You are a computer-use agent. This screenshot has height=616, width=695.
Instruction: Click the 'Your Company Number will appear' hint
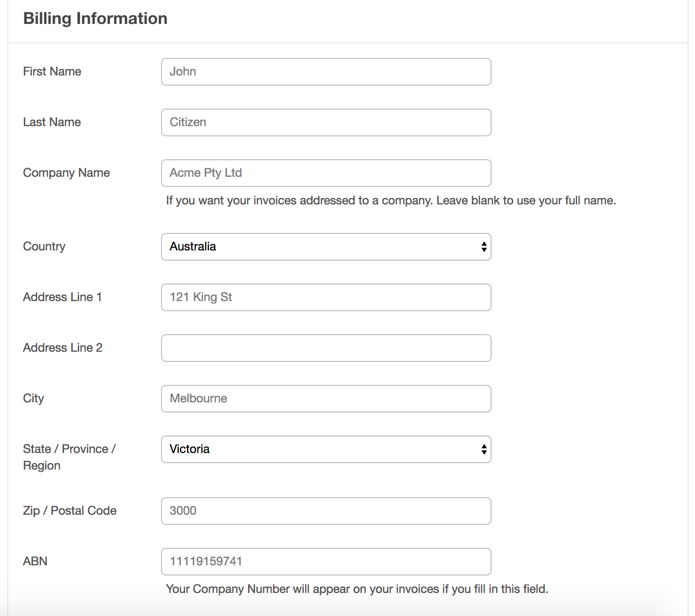[x=357, y=589]
